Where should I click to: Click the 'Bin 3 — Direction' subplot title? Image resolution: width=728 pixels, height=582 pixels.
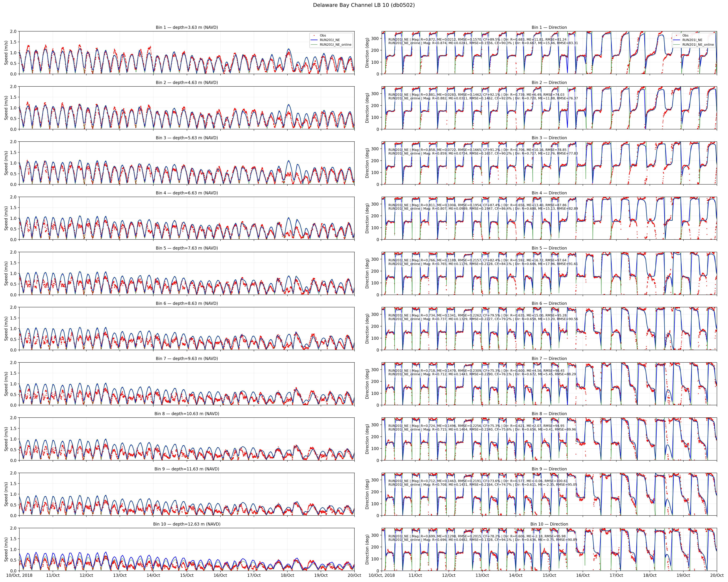pos(549,138)
